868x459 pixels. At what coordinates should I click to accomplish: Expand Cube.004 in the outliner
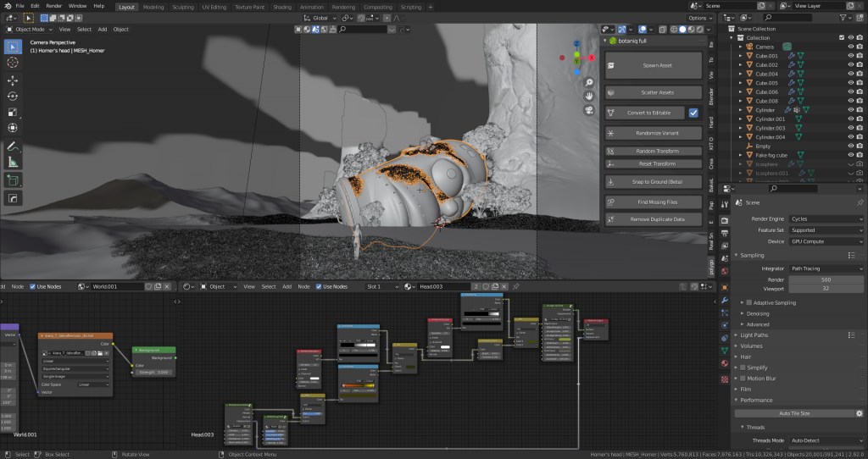(x=740, y=74)
